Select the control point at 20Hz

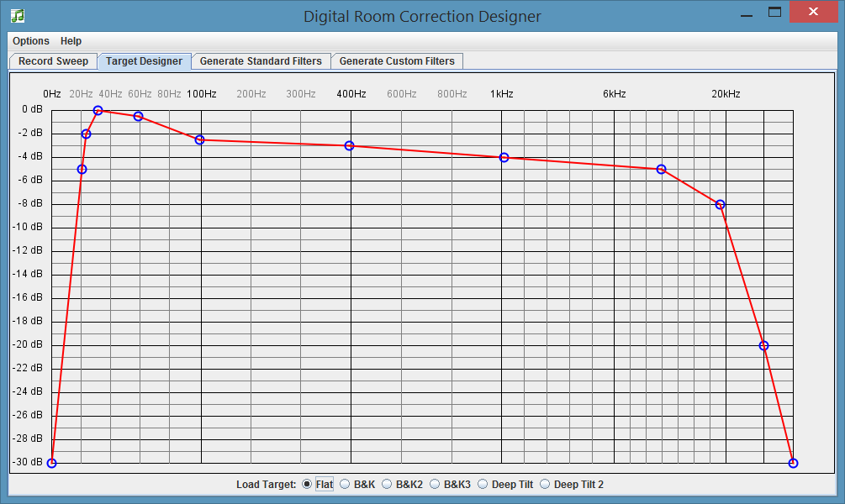pyautogui.click(x=86, y=133)
